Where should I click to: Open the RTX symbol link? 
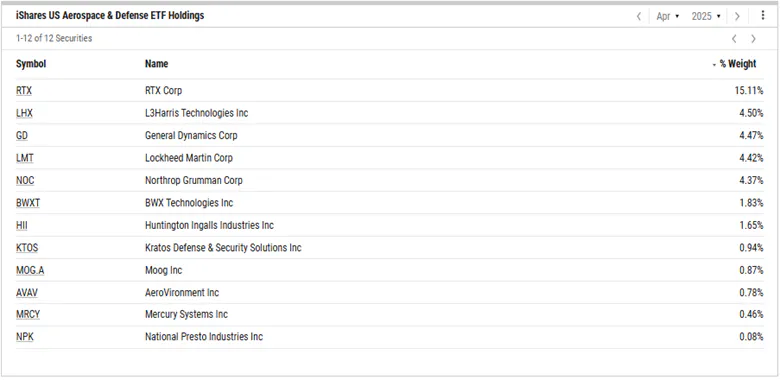(24, 91)
